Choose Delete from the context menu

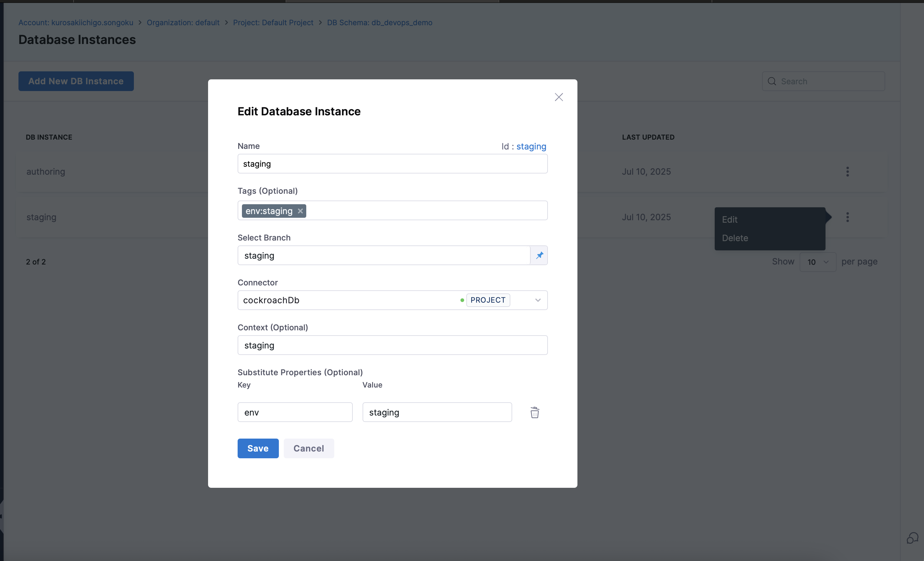tap(735, 237)
